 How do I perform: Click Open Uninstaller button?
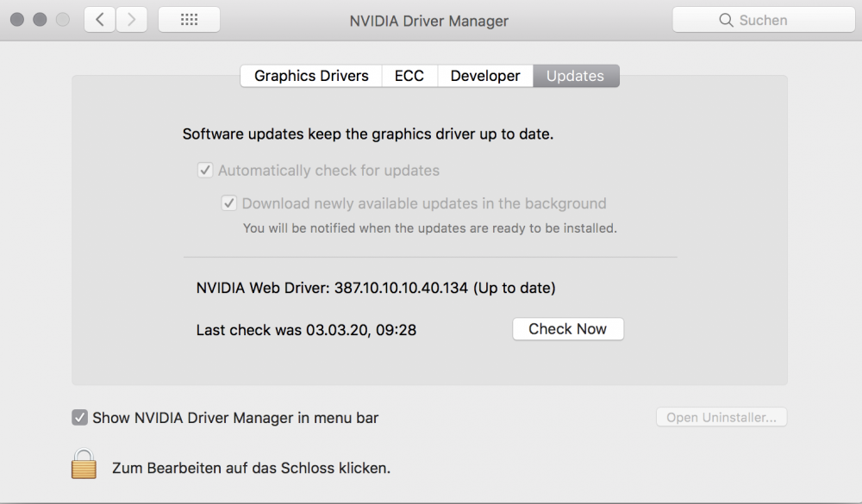721,417
